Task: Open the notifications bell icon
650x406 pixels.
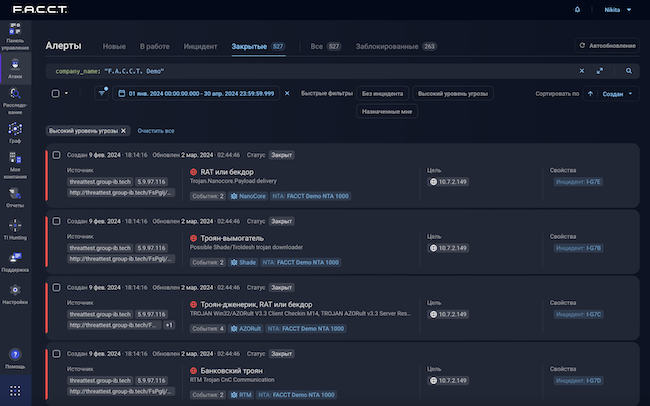Action: tap(577, 10)
